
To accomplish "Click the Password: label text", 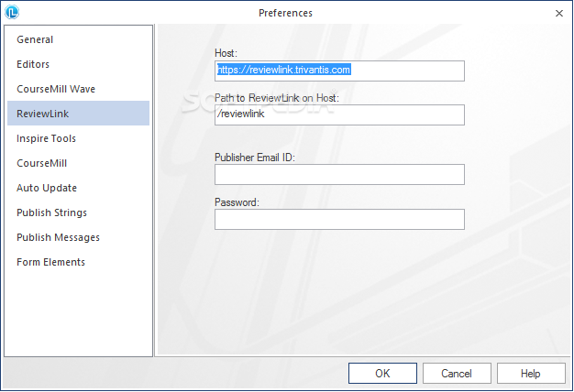I will click(237, 202).
